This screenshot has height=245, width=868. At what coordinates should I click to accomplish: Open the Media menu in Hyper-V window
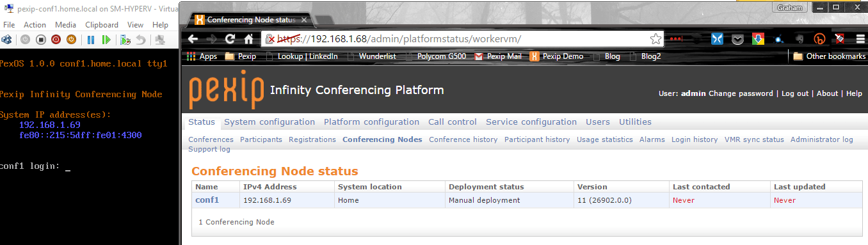[x=65, y=25]
